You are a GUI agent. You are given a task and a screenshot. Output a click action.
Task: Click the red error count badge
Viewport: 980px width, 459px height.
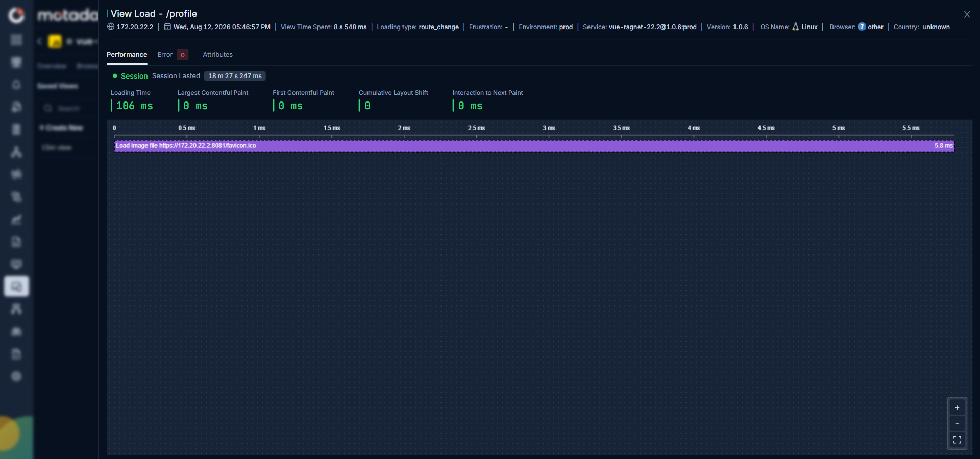183,55
